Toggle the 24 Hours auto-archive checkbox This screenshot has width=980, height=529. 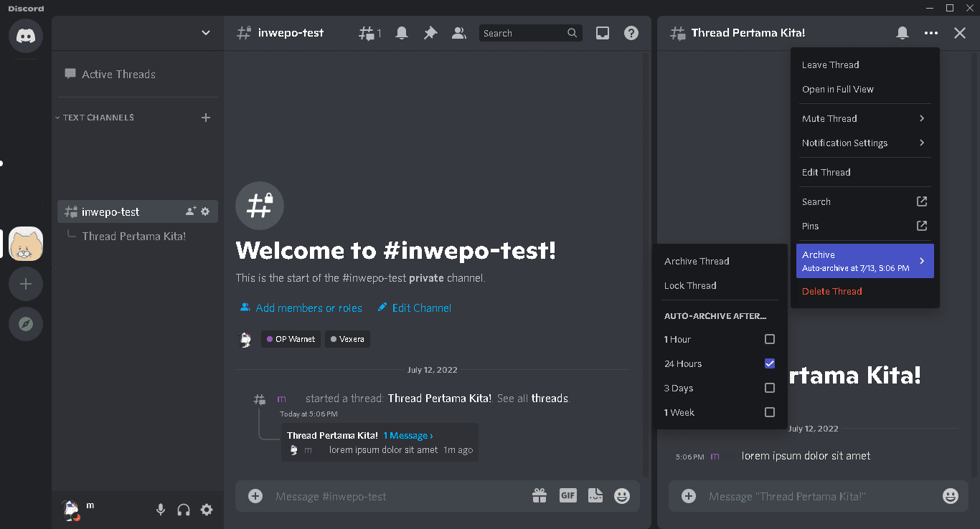click(770, 363)
